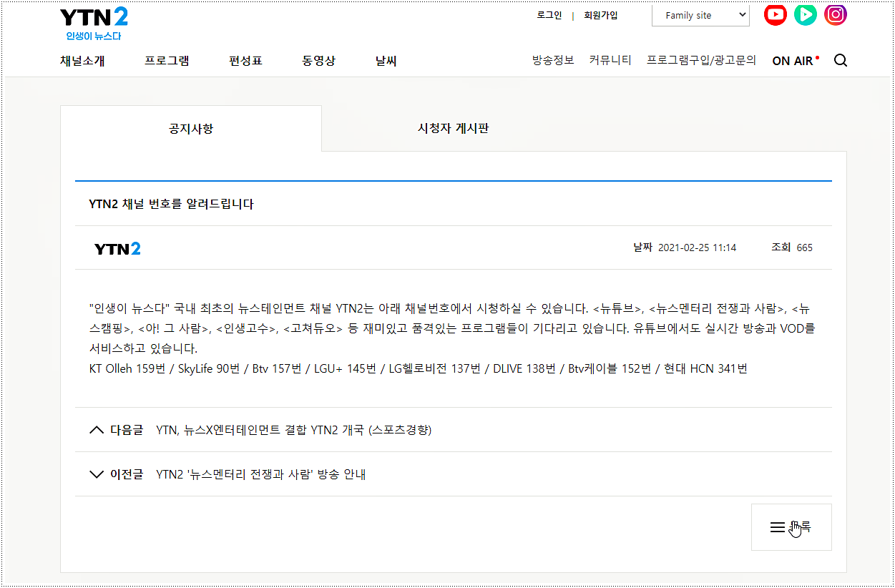Screen dimensions: 895x588
Task: Expand the Family site dropdown
Action: tap(700, 15)
